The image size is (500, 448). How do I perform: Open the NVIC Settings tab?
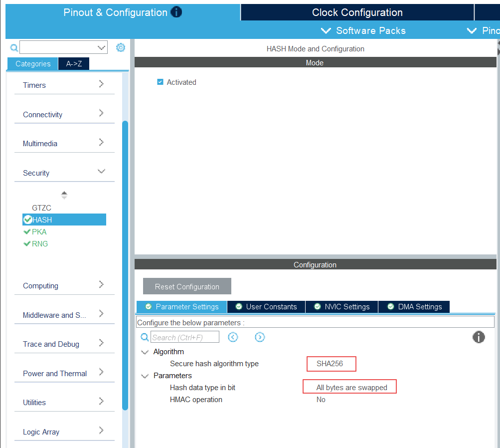click(342, 307)
